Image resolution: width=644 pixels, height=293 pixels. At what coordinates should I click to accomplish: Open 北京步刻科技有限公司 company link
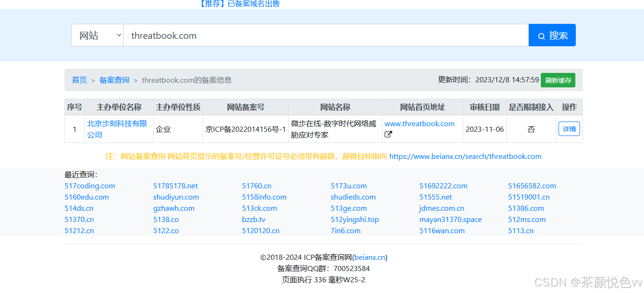tap(117, 129)
